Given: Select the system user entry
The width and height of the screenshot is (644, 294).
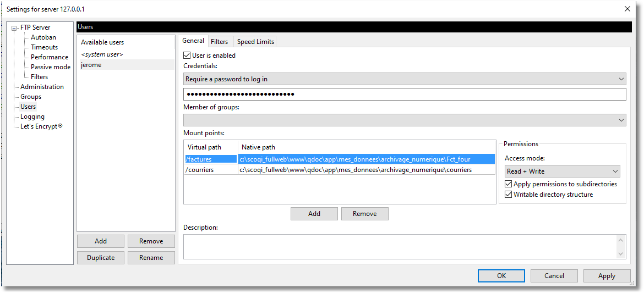Looking at the screenshot, I should [102, 54].
